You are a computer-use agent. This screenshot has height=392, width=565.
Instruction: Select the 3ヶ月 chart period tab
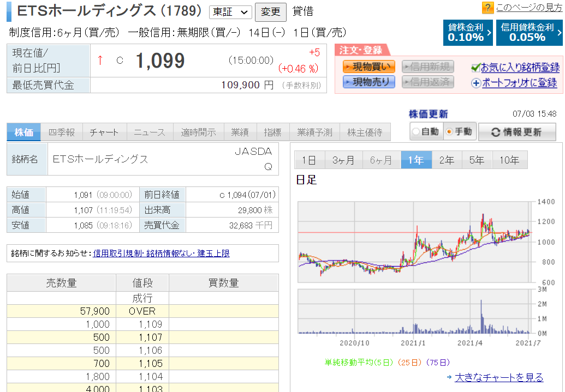pos(344,160)
